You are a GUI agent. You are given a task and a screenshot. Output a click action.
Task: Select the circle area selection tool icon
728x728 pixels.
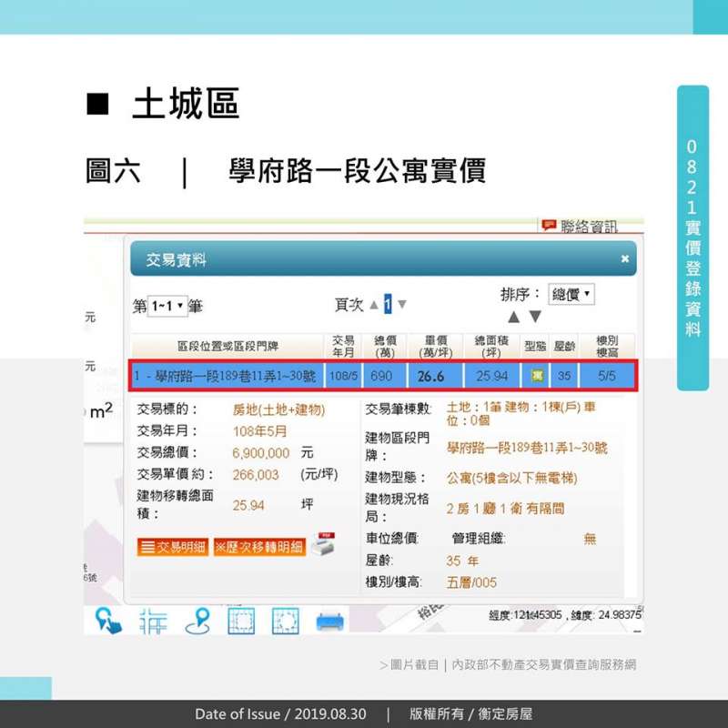286,621
